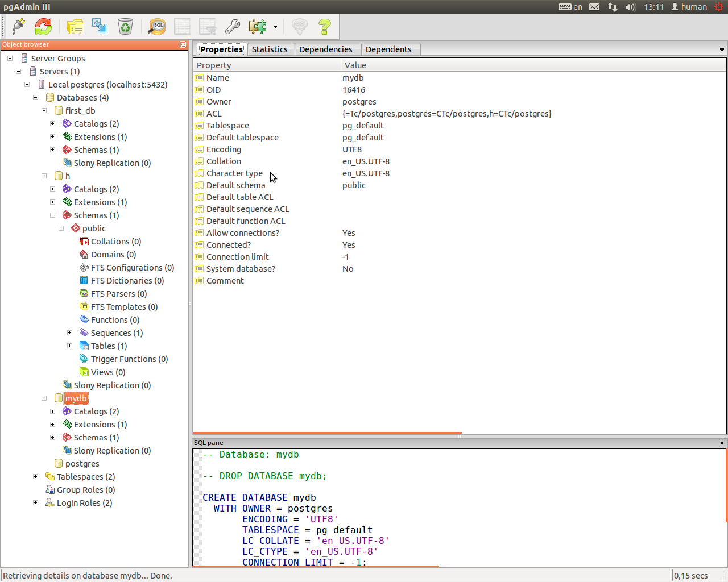Image resolution: width=728 pixels, height=582 pixels.
Task: Click the Maintenance wrench icon
Action: point(233,26)
